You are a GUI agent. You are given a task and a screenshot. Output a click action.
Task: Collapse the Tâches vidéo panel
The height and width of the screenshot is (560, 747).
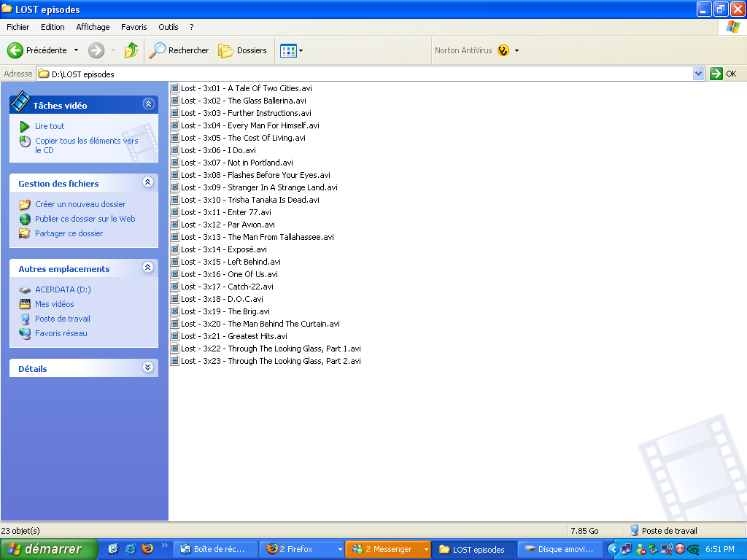pos(148,104)
